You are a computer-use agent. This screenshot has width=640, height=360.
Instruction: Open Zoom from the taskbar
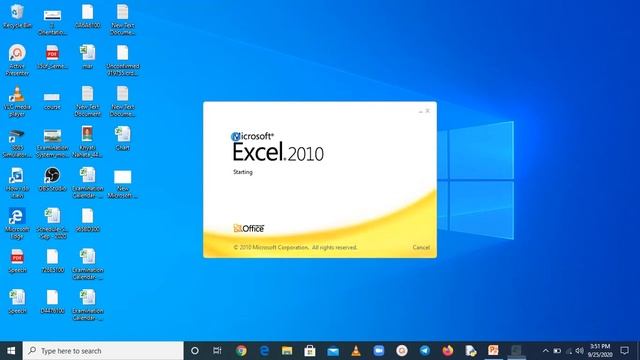tap(379, 351)
